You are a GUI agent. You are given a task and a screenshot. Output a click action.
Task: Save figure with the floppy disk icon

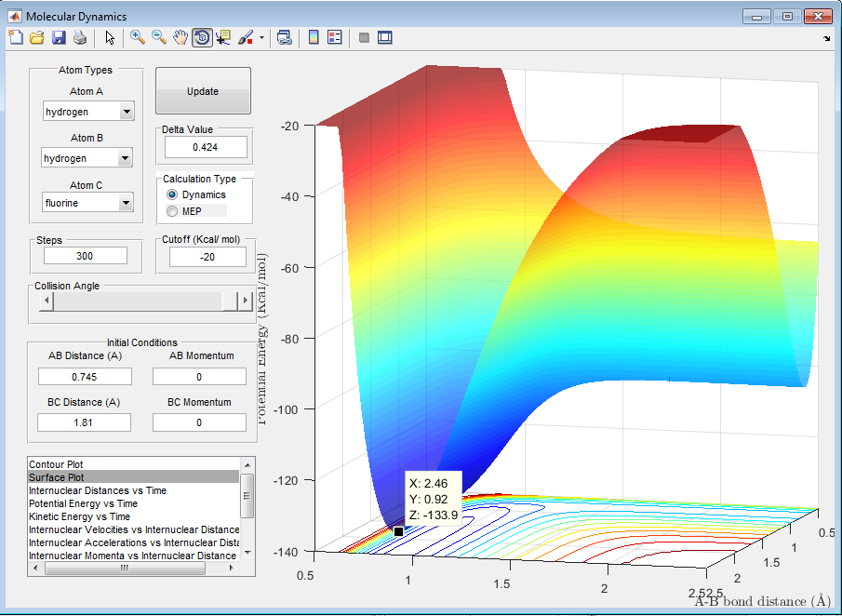pyautogui.click(x=59, y=37)
